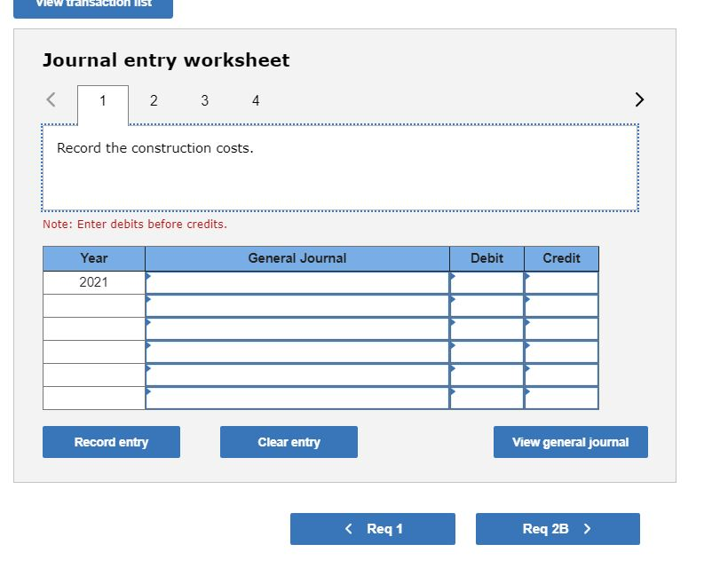
Task: Click the left chevron to view previous entry
Action: coord(51,99)
